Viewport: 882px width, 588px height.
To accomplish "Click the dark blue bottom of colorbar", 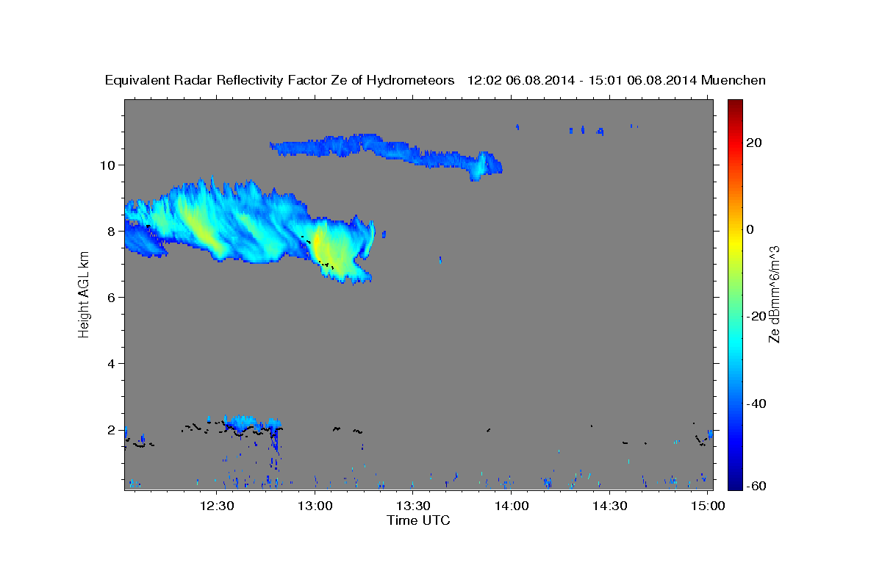I will tap(734, 478).
